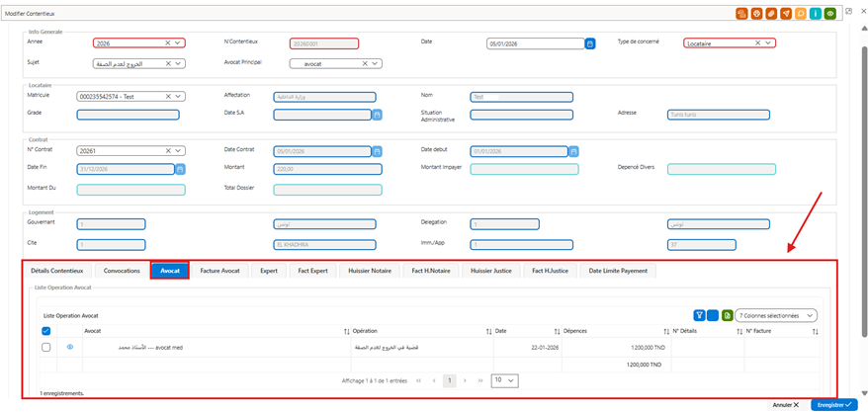This screenshot has width=868, height=412.
Task: Click the green eye view icon in header
Action: click(x=829, y=13)
